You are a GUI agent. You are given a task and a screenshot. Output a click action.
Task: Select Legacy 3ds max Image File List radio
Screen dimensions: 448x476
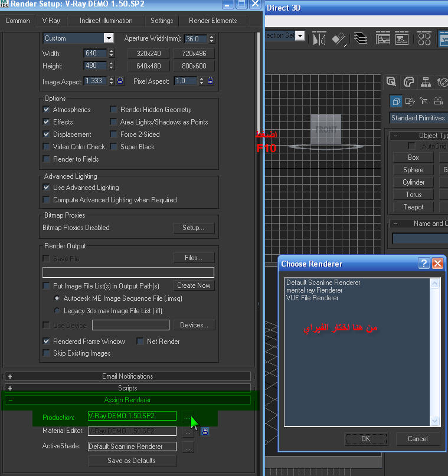tap(57, 311)
